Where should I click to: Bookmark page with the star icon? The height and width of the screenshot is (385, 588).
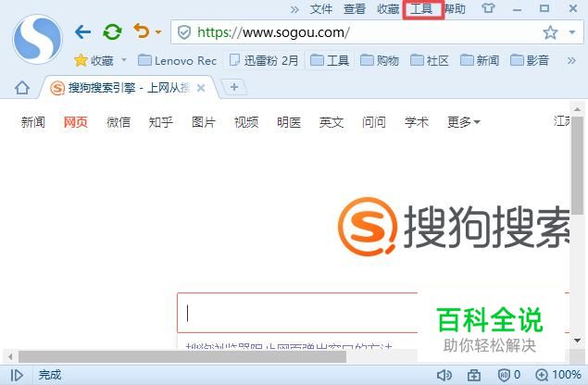point(550,32)
